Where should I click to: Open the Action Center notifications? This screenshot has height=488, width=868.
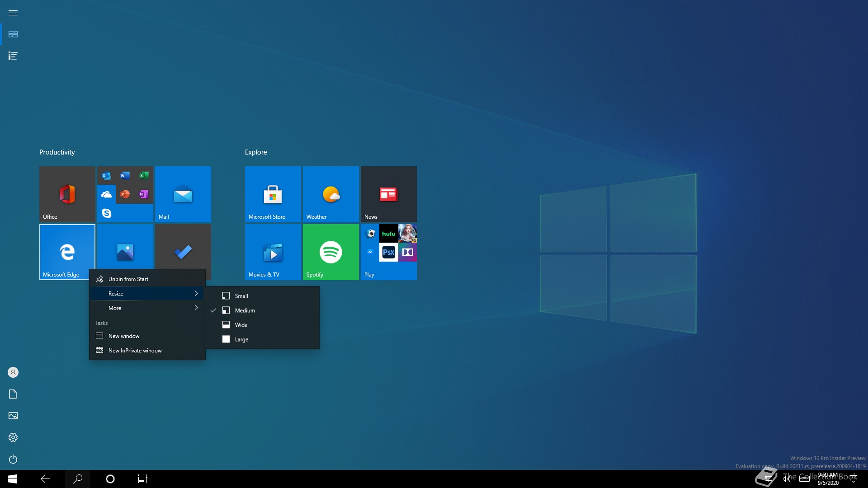point(854,479)
